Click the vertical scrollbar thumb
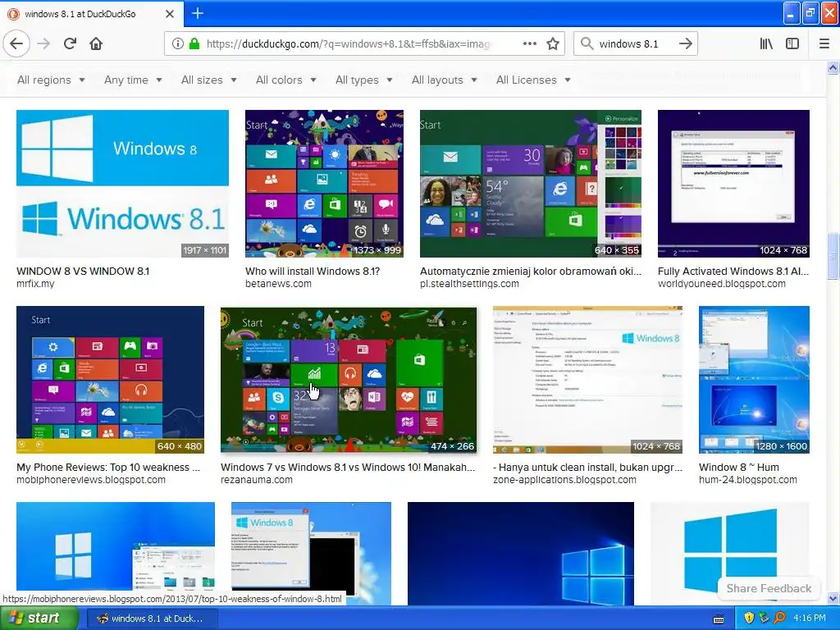Screen dimensions: 840x630 click(x=833, y=256)
